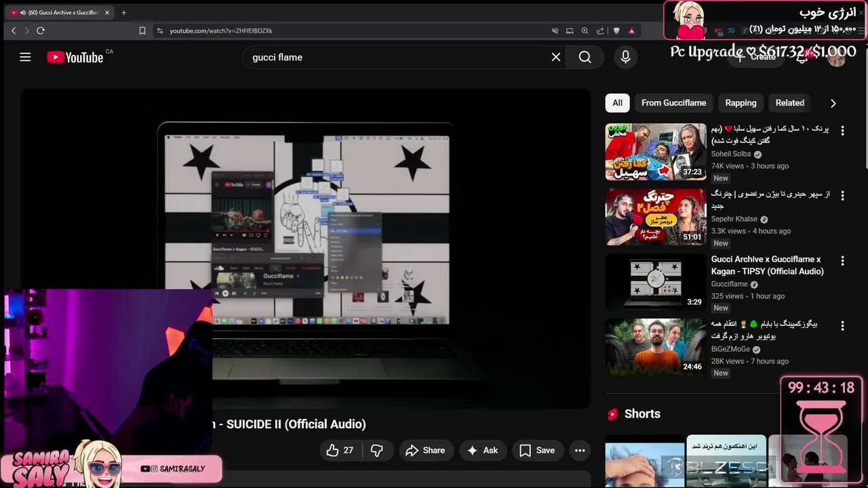
Task: Select the From Gucciflame chip
Action: [x=673, y=103]
